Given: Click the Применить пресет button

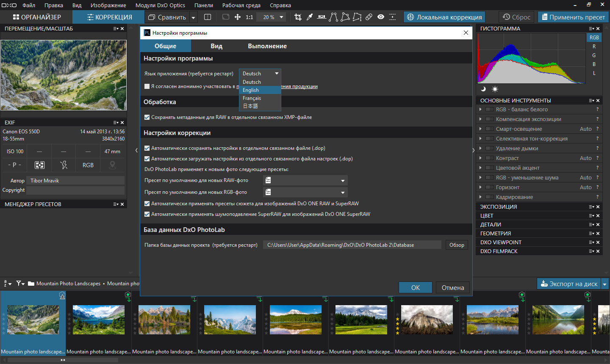Looking at the screenshot, I should tap(573, 17).
